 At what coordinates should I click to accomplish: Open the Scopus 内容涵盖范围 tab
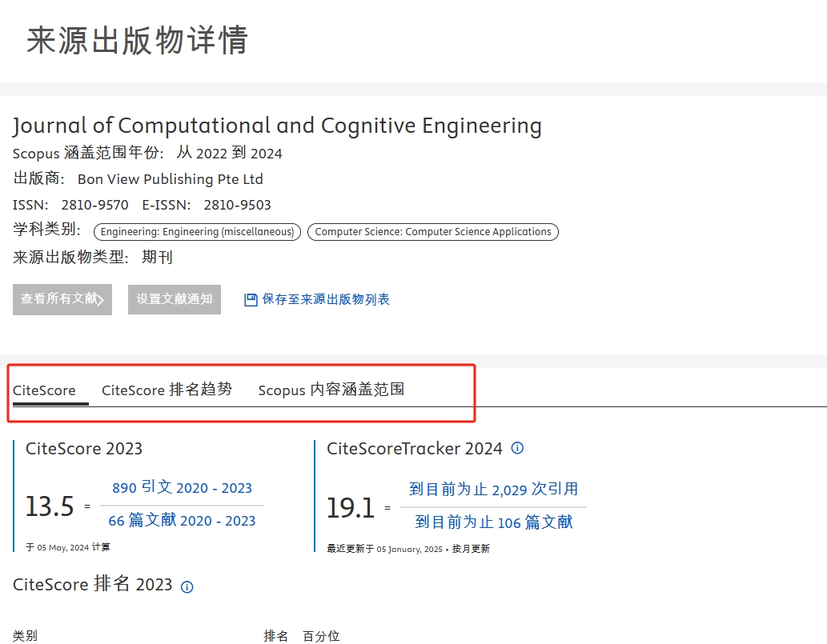331,390
